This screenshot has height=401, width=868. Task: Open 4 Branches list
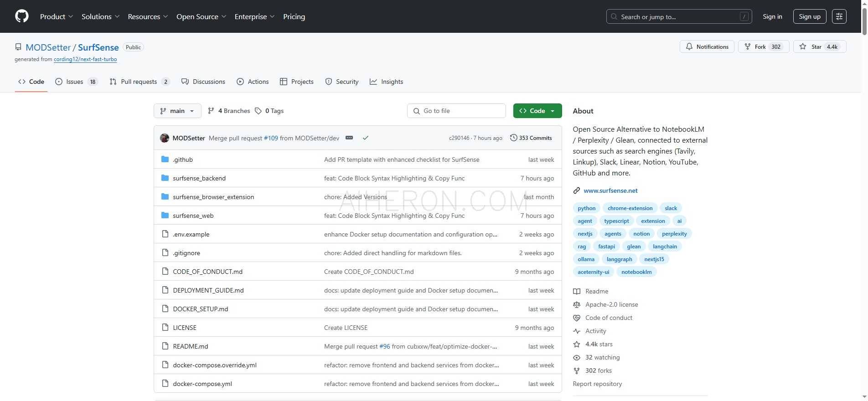229,111
